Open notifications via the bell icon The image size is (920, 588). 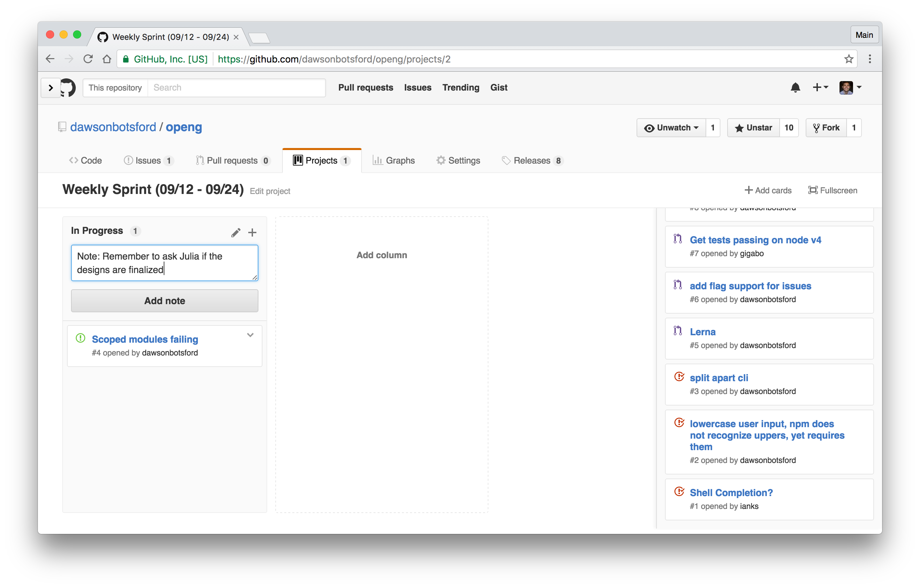coord(795,88)
